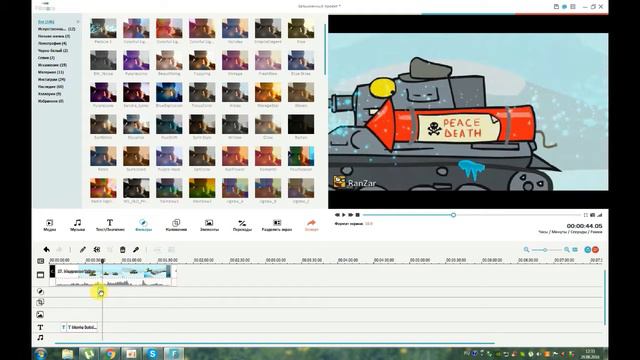Click the zoom-to-fit timeline icon
This screenshot has height=360, width=640.
click(x=575, y=249)
